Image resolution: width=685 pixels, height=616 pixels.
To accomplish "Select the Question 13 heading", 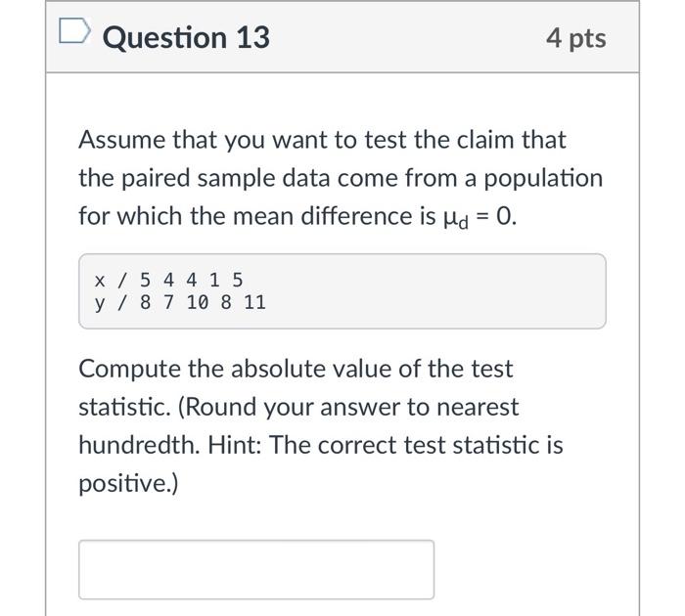I will 186,38.
